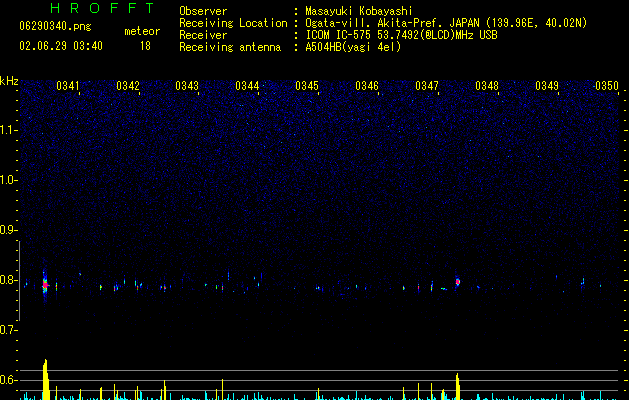Click the Receiving antenna label
The width and height of the screenshot is (629, 400).
click(x=230, y=47)
